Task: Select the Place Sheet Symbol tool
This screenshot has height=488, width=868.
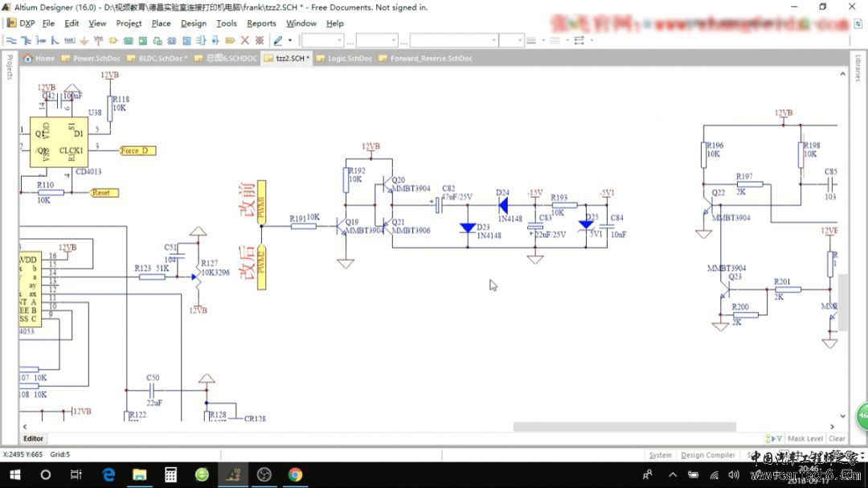Action: point(128,40)
